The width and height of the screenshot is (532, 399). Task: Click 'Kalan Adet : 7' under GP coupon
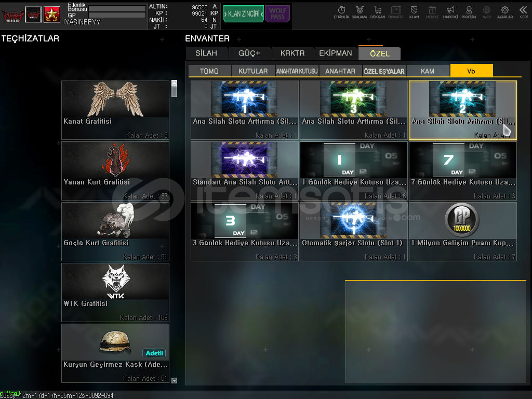click(x=495, y=257)
